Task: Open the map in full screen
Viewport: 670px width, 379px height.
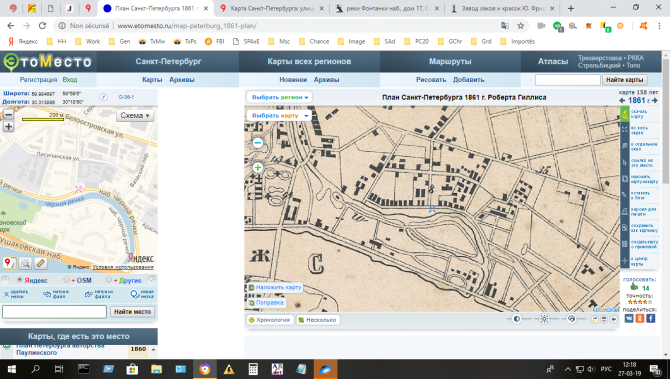Action: (x=625, y=129)
